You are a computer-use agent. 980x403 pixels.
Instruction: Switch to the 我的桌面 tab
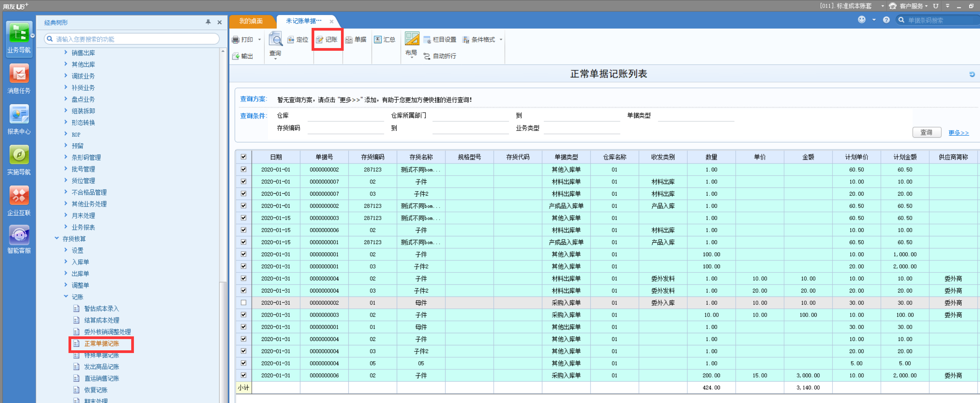tap(251, 21)
